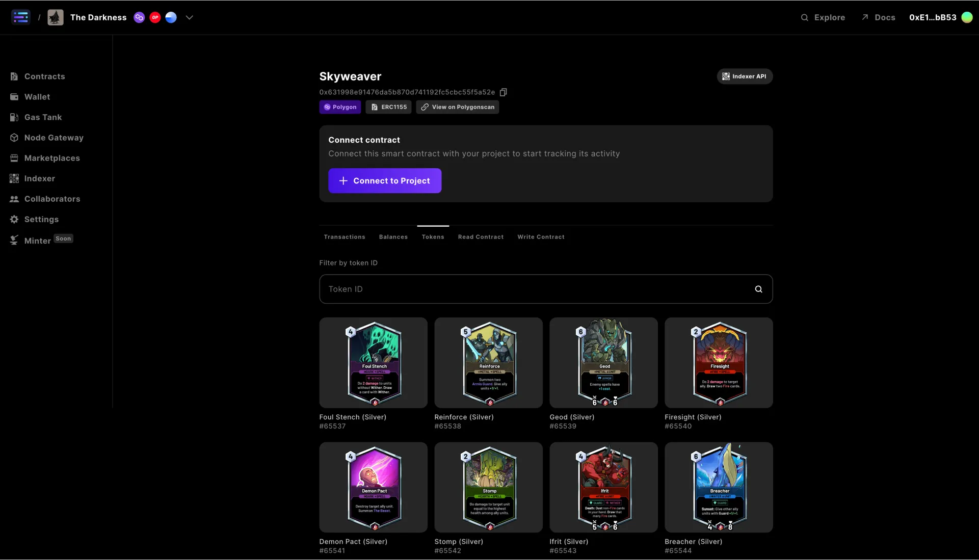This screenshot has height=560, width=979.
Task: Select the Balances tab
Action: pyautogui.click(x=393, y=236)
